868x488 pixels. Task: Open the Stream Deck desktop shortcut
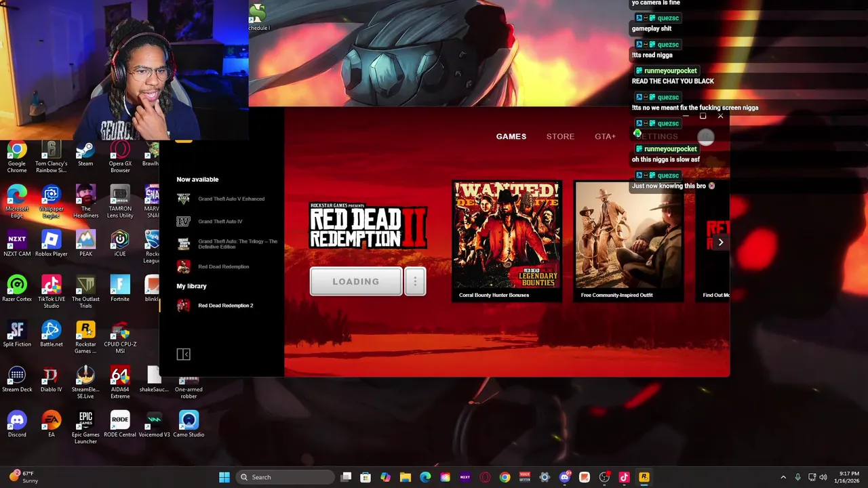[x=17, y=380]
